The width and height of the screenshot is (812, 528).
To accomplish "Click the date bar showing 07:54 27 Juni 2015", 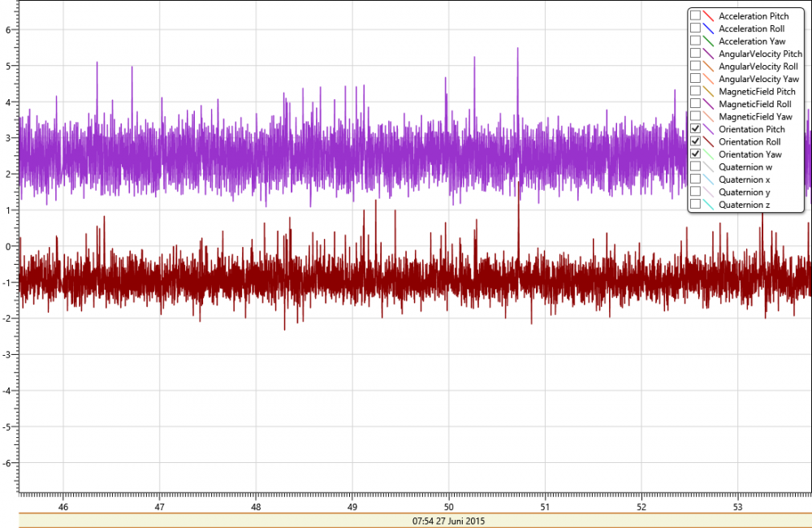I will pos(414,520).
